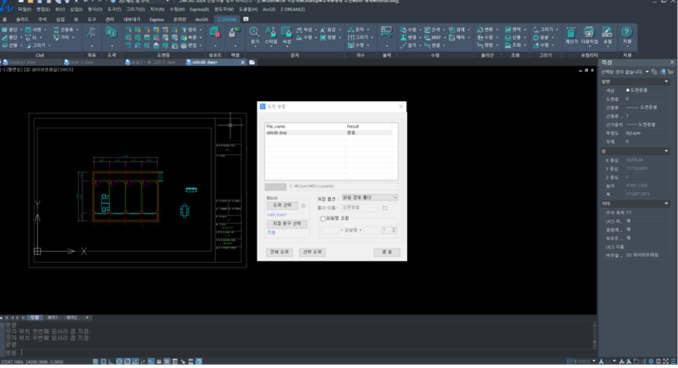Select the Express ribbon tab

(x=157, y=19)
